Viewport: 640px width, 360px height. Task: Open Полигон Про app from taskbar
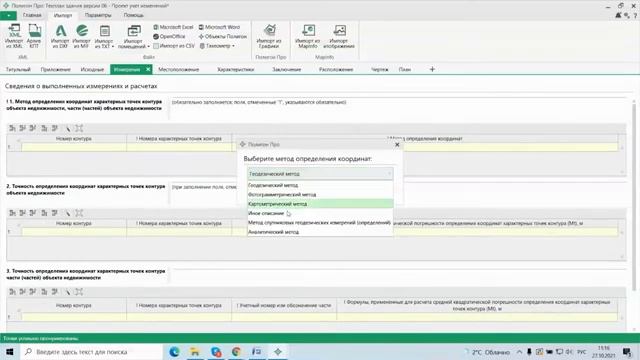[278, 351]
